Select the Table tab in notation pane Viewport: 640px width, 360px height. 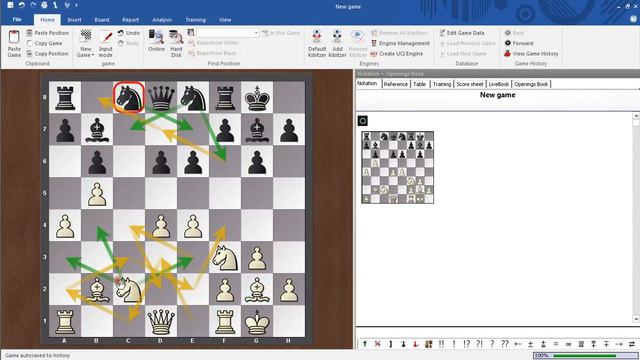(x=419, y=84)
